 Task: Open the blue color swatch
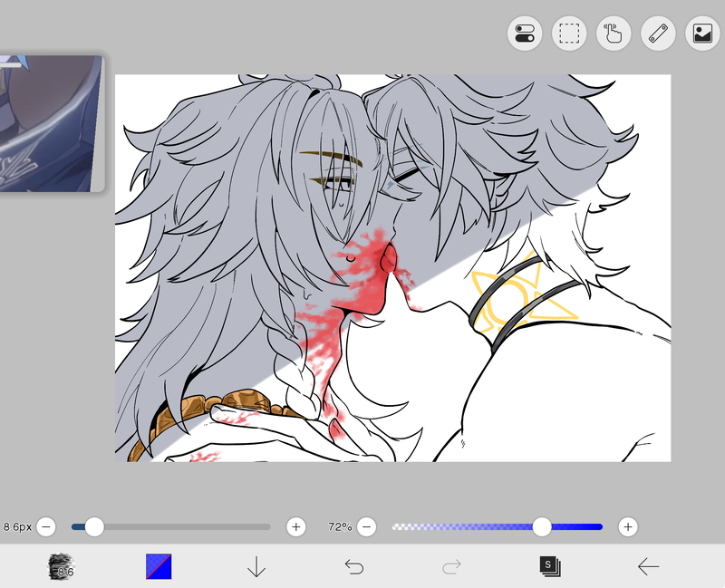tap(159, 566)
